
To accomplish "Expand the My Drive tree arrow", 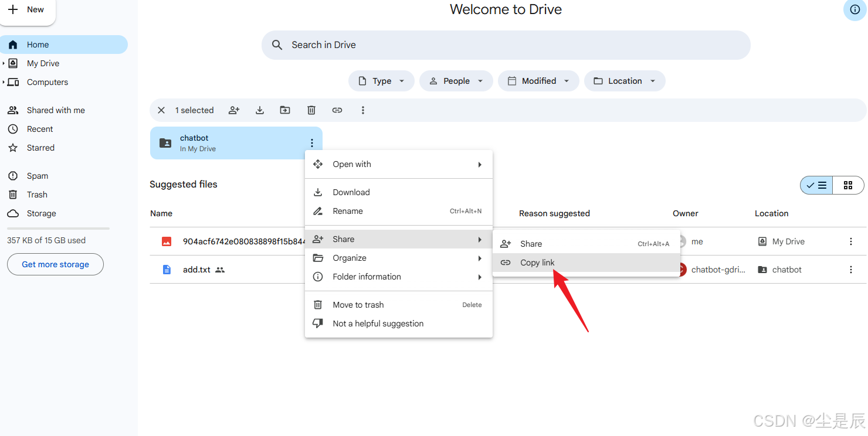I will click(x=3, y=63).
